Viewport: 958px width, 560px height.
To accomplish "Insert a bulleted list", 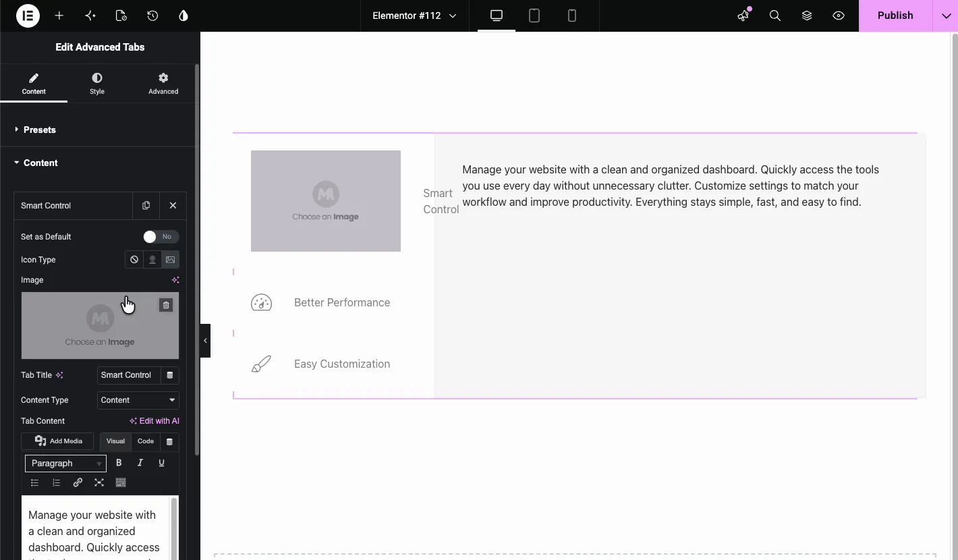I will (35, 482).
